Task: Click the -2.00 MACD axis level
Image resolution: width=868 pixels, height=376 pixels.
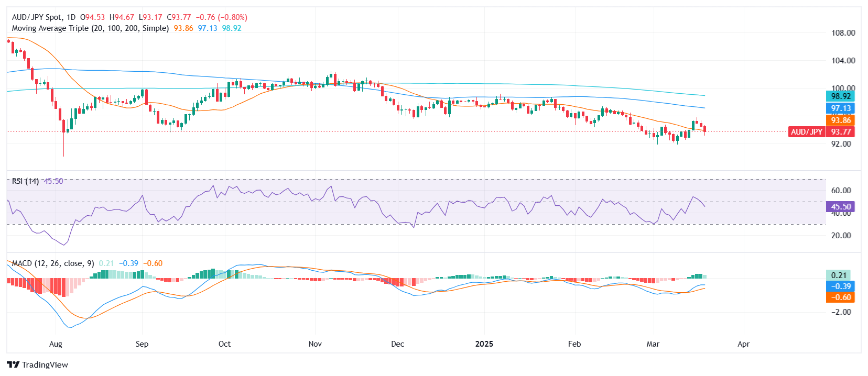Action: tap(841, 312)
